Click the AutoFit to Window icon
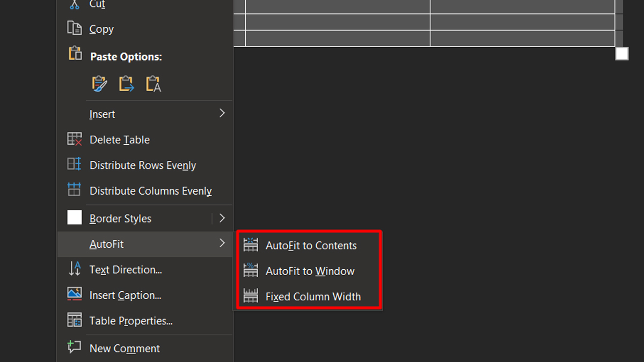The image size is (644, 362). click(251, 270)
